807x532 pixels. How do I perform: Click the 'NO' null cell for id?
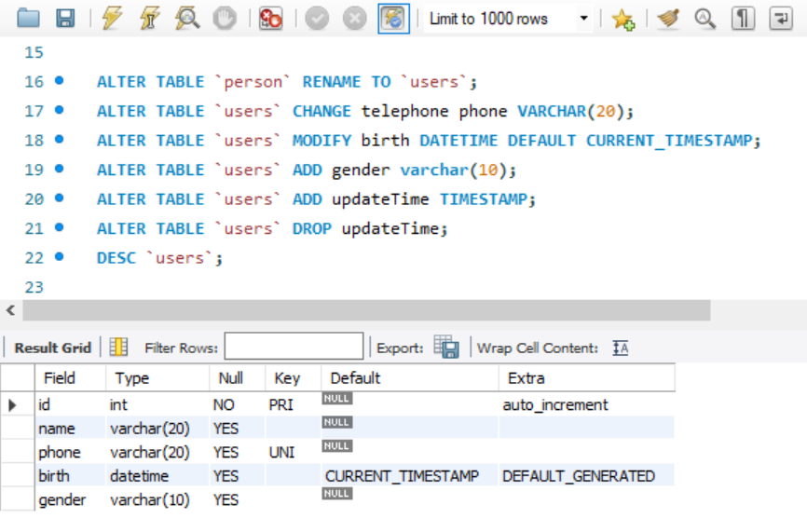[238, 405]
